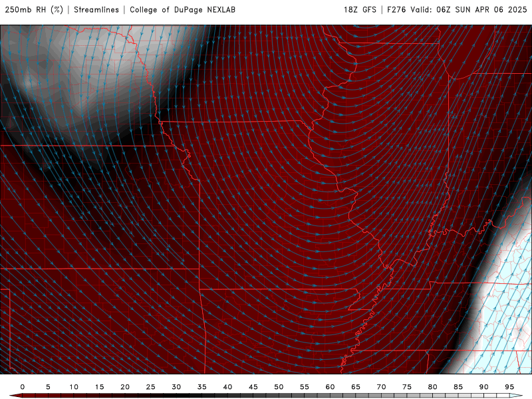Screen dimensions: 532x399
Task: Click the 10 value on the color bar
Action: (x=74, y=387)
